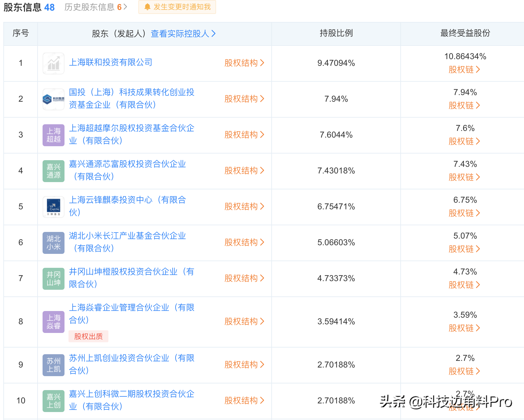The image size is (524, 420).
Task: Open 上海云锋麒泰投资中心 link
Action: click(127, 206)
